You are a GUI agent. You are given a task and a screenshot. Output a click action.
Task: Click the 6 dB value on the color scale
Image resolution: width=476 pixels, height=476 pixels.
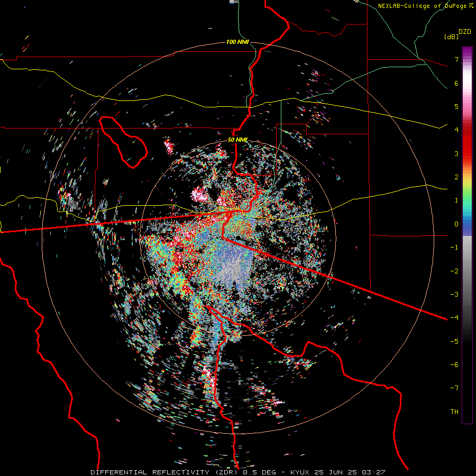(x=456, y=83)
